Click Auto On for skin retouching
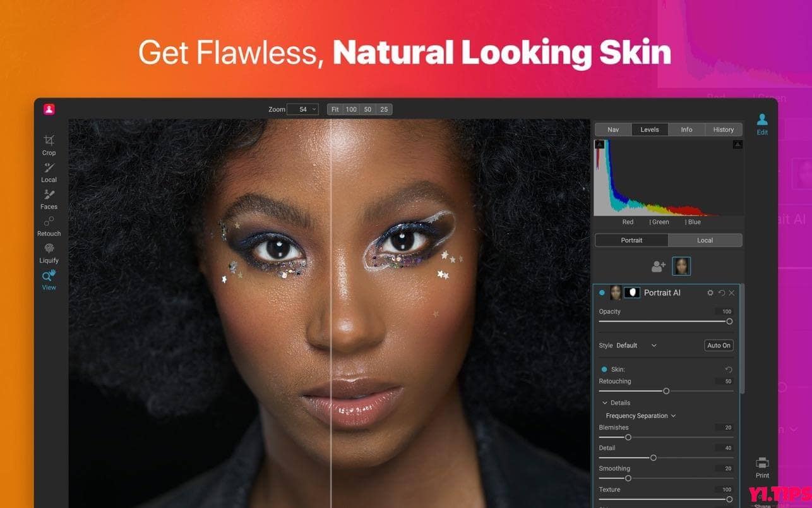Viewport: 812px width, 508px height. tap(719, 345)
